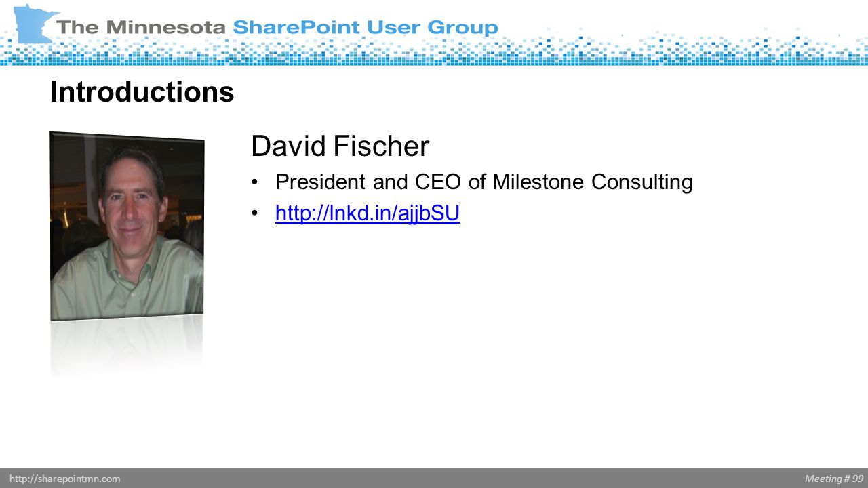868x488 pixels.
Task: Select the David Fischer name text
Action: pyautogui.click(x=340, y=146)
